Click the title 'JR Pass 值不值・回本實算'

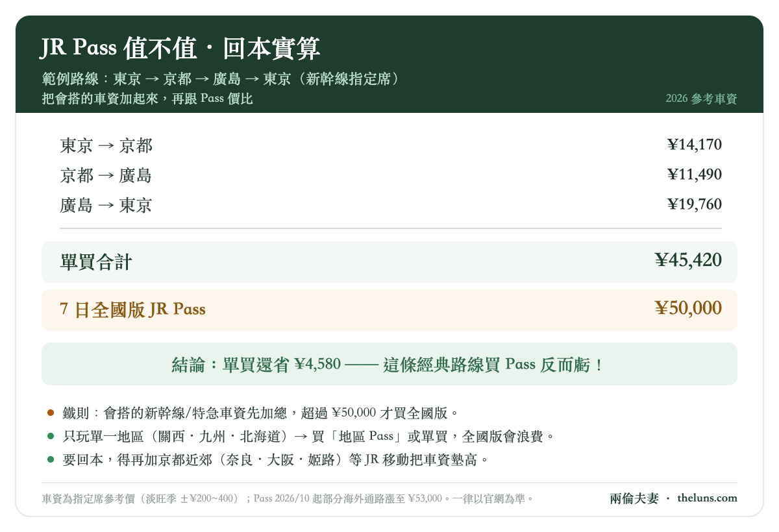tap(180, 49)
